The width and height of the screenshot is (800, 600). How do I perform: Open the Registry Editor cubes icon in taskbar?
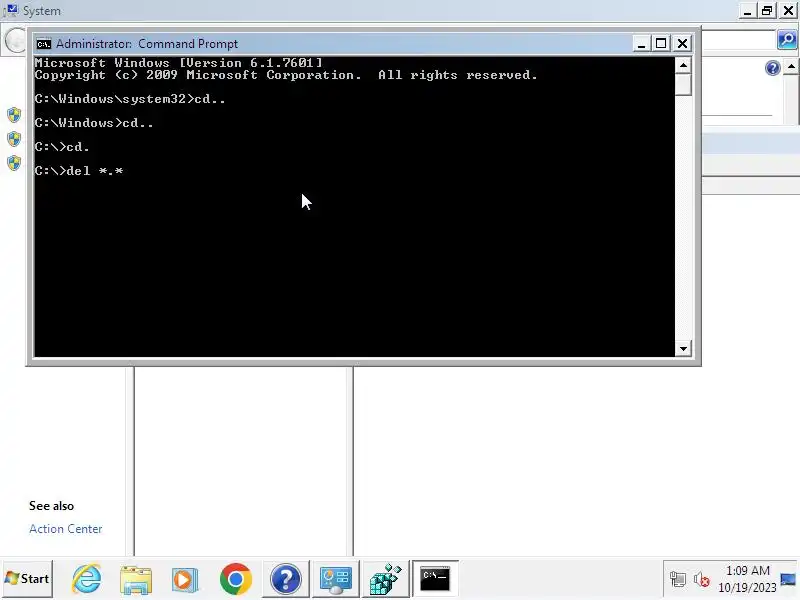(x=385, y=579)
